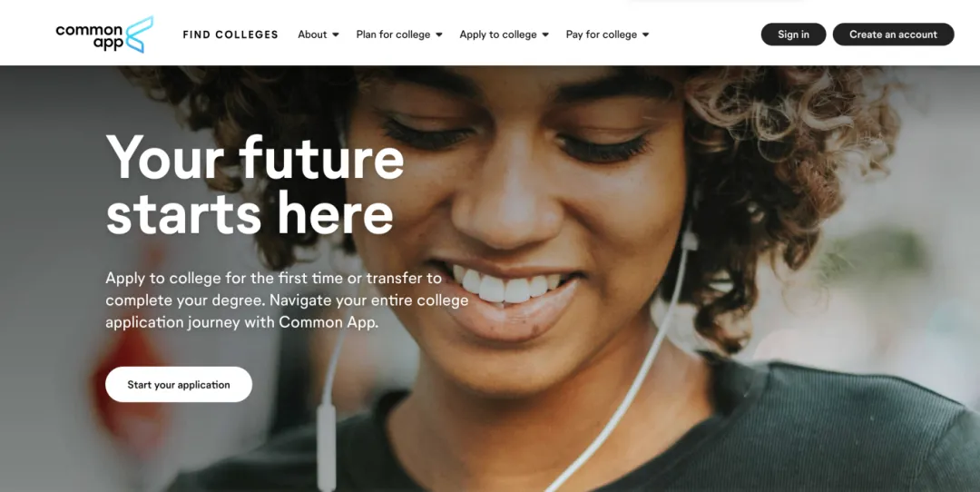This screenshot has height=492, width=980.
Task: Click the Create an account button
Action: 893,34
